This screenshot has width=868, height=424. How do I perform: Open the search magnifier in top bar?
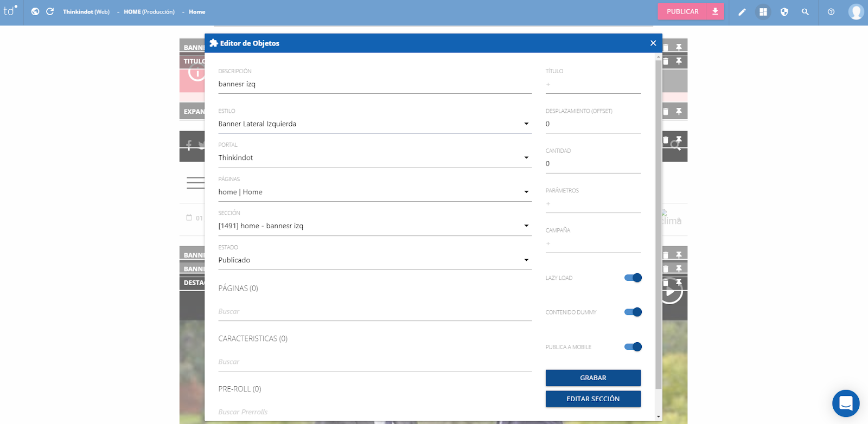click(x=805, y=12)
